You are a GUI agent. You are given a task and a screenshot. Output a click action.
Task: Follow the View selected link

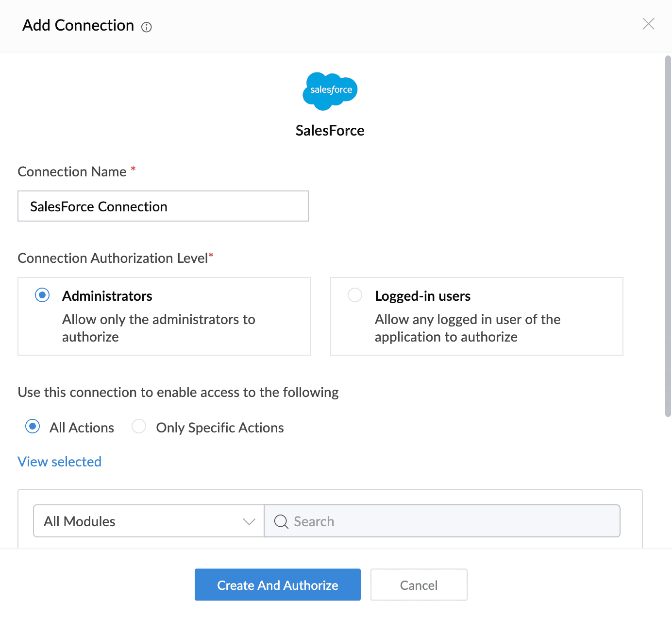coord(59,462)
